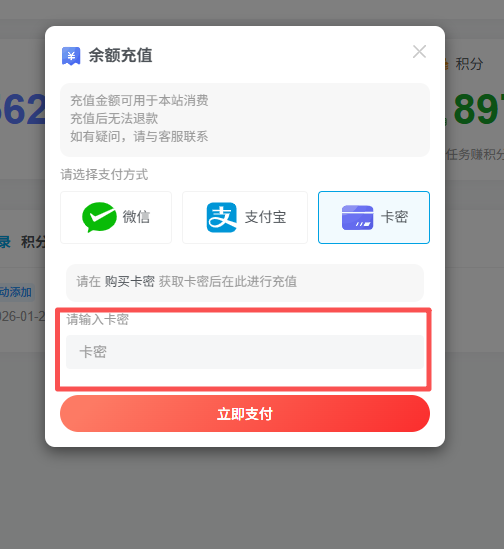
Task: Click the 任务赚积分 text in background
Action: 475,154
